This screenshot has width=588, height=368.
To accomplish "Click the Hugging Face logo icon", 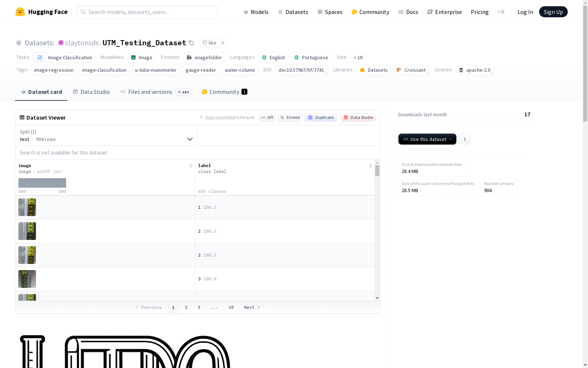I will pos(20,12).
